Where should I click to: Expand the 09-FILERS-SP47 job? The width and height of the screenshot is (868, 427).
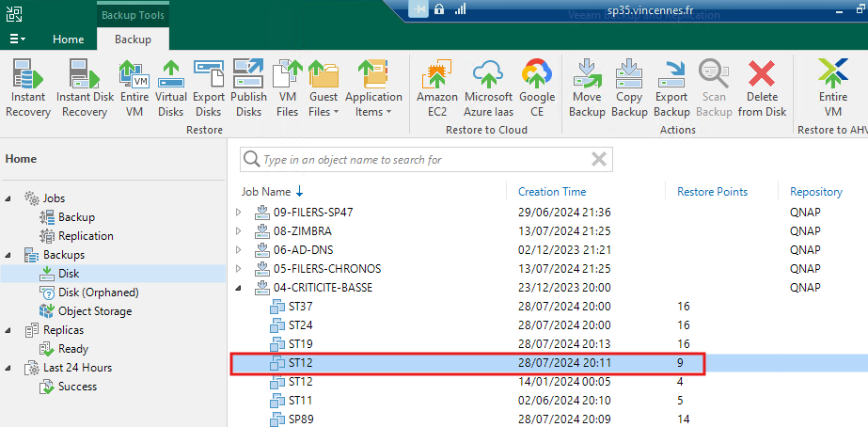click(x=239, y=213)
